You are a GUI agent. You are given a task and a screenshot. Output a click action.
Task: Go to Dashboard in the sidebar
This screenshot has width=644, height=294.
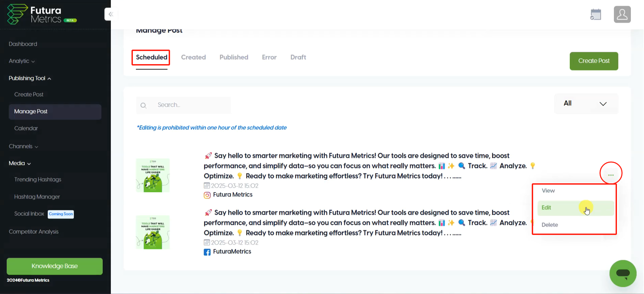(x=23, y=44)
